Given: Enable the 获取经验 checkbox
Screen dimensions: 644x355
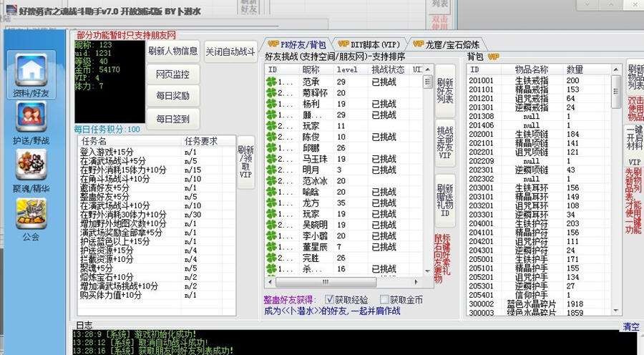Looking at the screenshot, I should pyautogui.click(x=329, y=299).
